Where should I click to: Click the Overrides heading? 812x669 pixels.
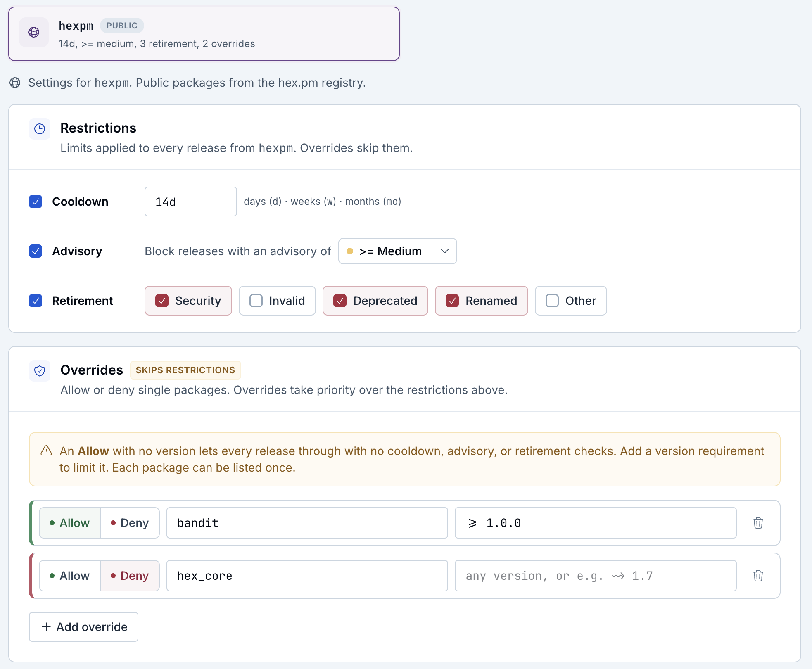(x=92, y=370)
